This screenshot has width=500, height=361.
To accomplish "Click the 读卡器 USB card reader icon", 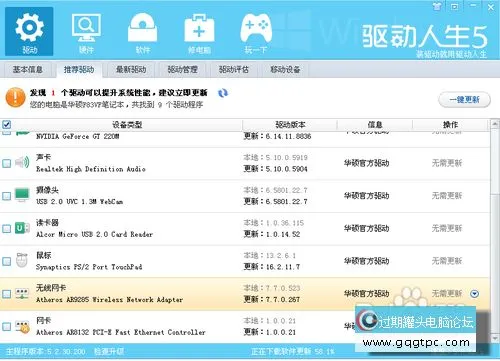I will [x=22, y=228].
